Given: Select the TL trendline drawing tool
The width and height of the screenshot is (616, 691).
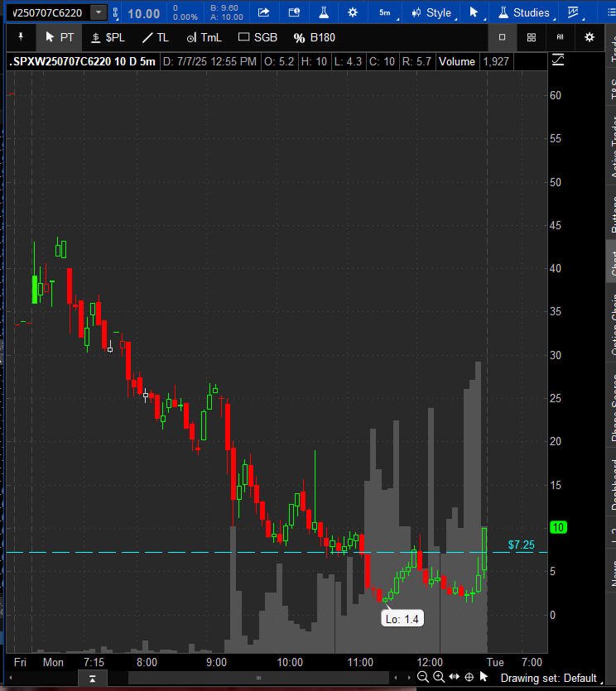Looking at the screenshot, I should [156, 37].
